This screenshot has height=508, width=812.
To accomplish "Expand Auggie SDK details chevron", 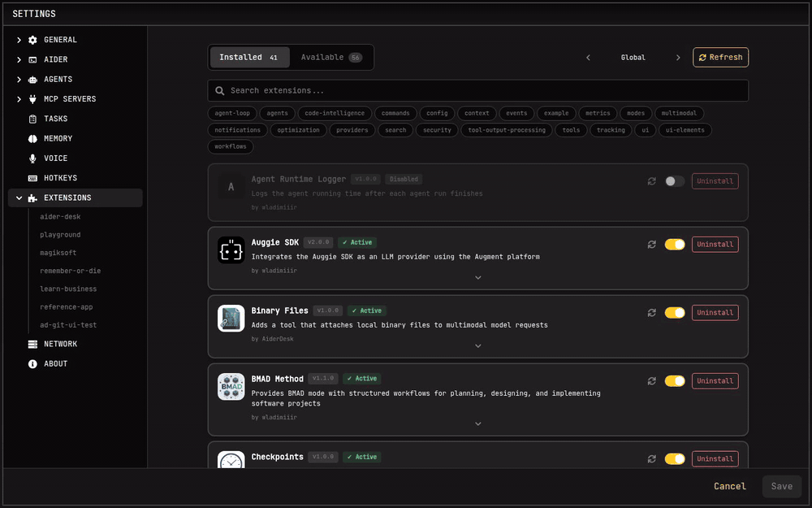I will click(x=478, y=278).
